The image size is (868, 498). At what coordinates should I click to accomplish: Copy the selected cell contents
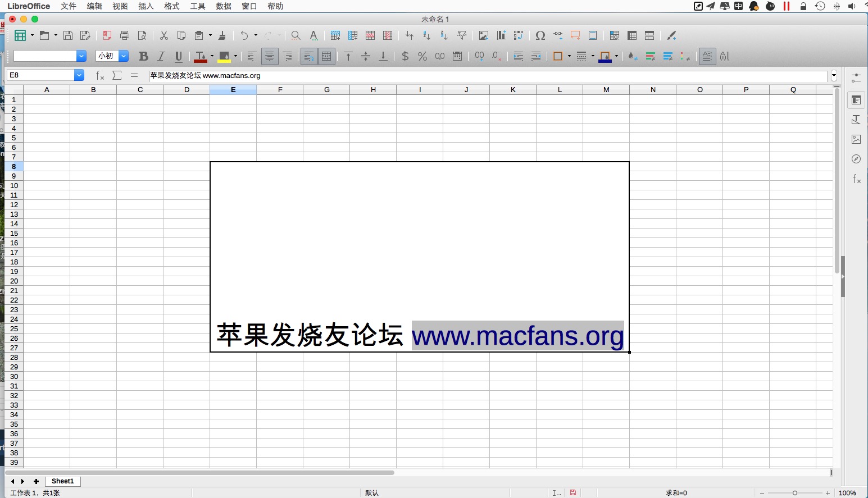pos(181,35)
